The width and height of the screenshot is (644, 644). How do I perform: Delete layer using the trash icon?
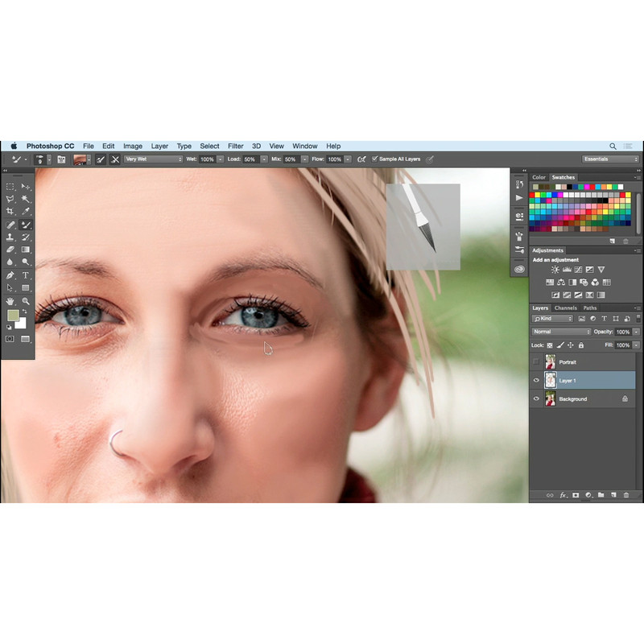pyautogui.click(x=626, y=495)
